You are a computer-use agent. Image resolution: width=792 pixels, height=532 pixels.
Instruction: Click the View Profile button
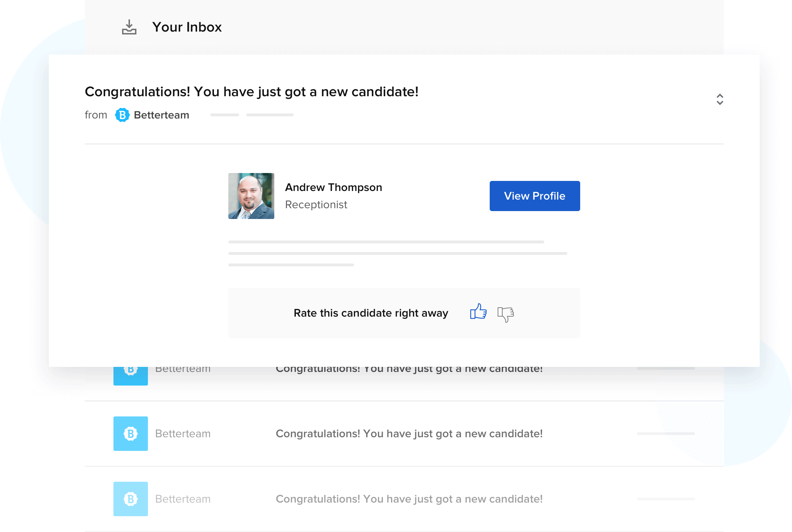point(535,196)
